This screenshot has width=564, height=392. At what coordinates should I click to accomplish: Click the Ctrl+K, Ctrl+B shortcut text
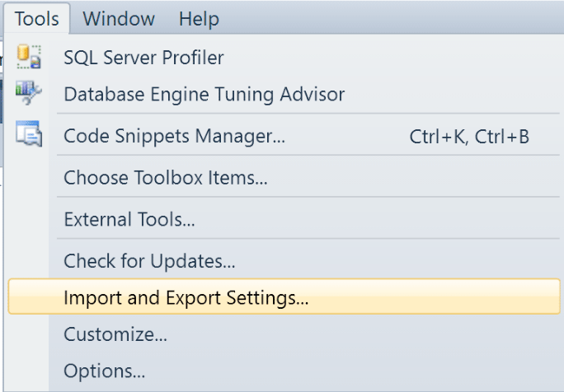pos(469,137)
